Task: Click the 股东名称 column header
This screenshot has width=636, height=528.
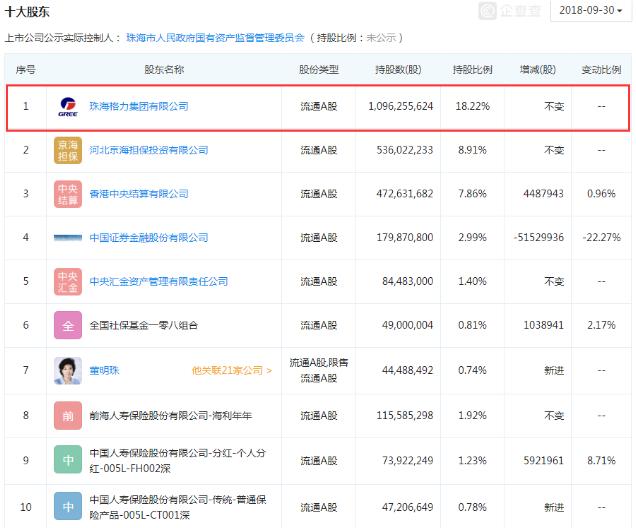Action: (x=164, y=69)
